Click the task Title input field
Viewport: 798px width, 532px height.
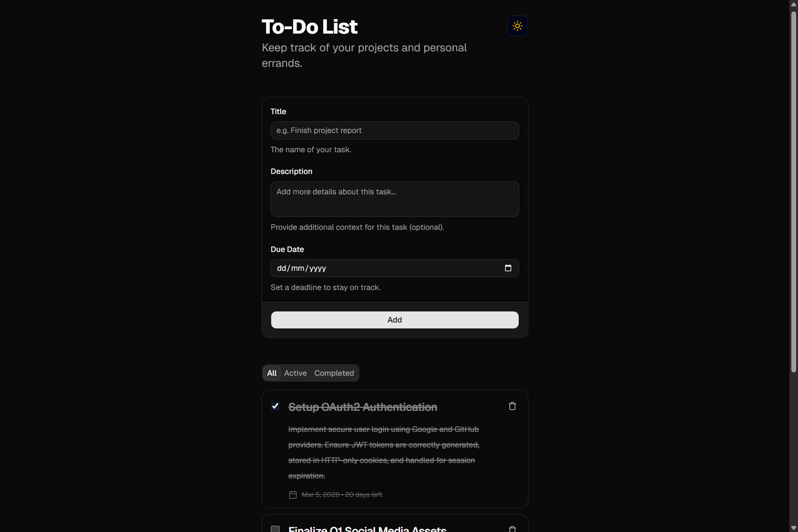pos(394,130)
